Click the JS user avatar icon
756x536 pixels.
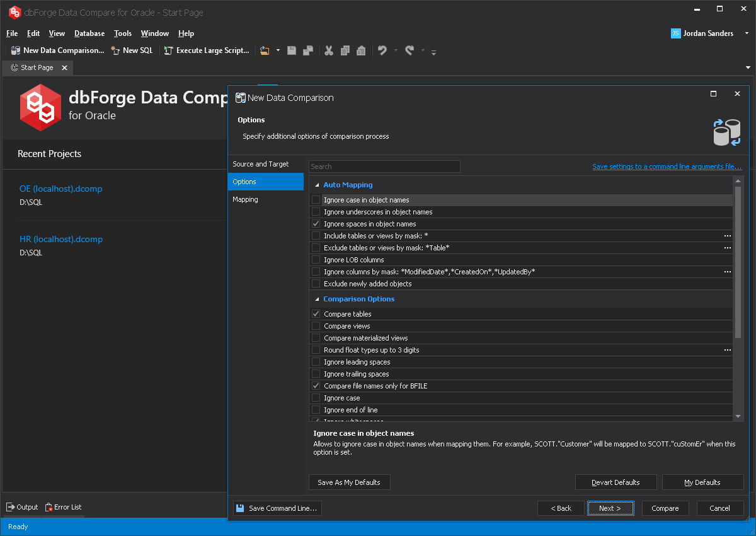[x=675, y=33]
